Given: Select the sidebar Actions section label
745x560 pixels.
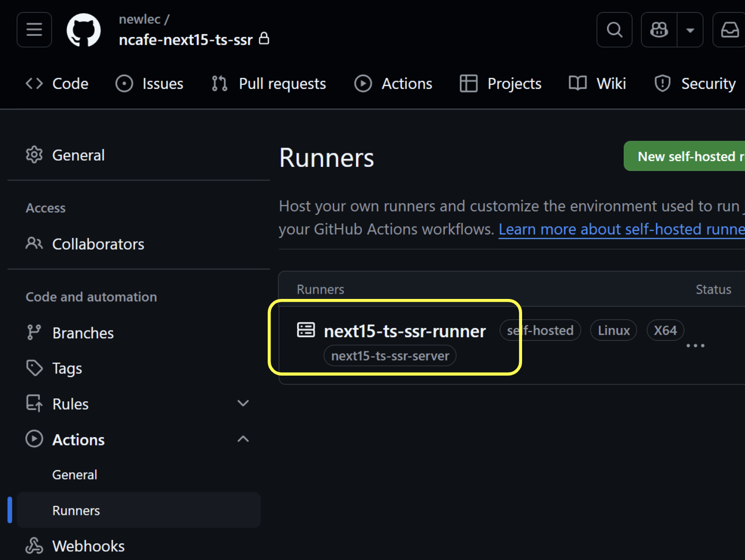Looking at the screenshot, I should coord(79,440).
